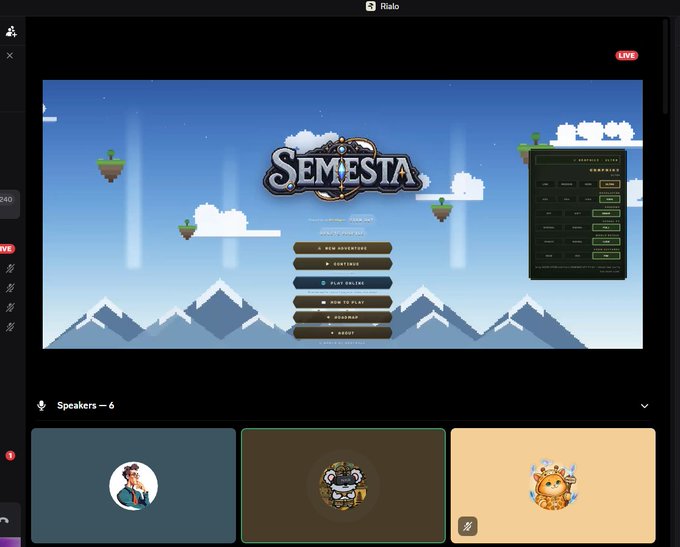Click the 'Speakers — 6' heading

(85, 405)
